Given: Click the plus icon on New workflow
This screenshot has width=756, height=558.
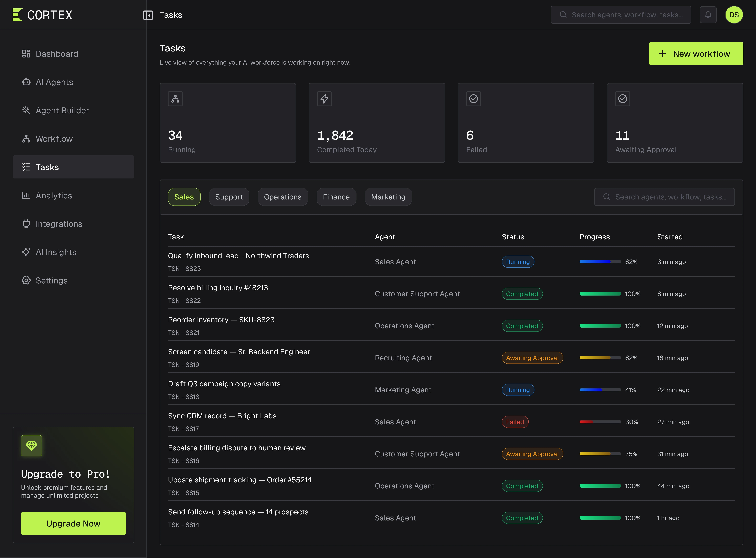Looking at the screenshot, I should (x=662, y=54).
